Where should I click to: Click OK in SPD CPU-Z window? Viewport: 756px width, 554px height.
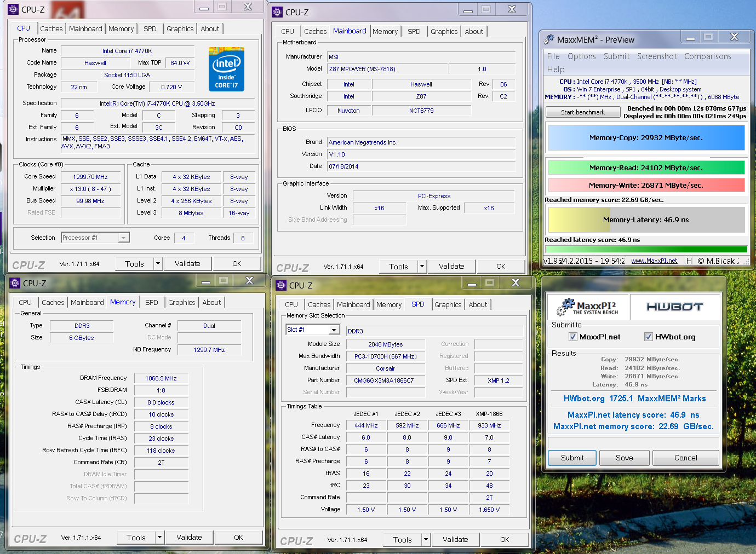coord(505,539)
